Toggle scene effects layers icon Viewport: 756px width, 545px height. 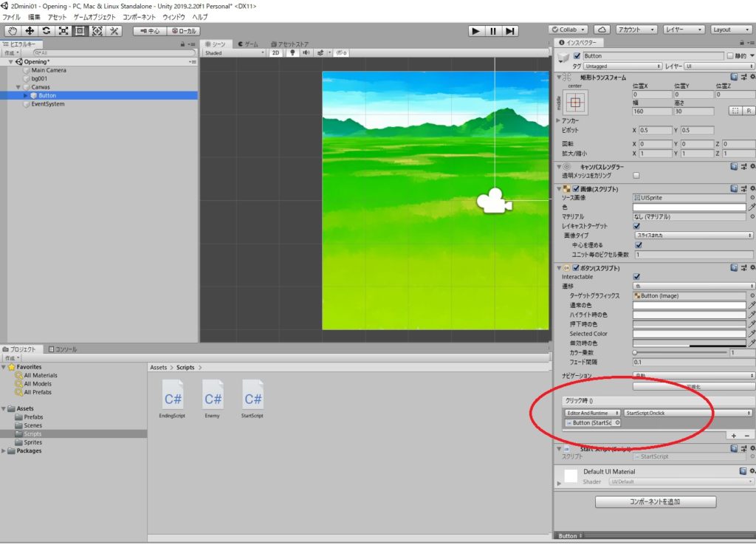click(320, 52)
